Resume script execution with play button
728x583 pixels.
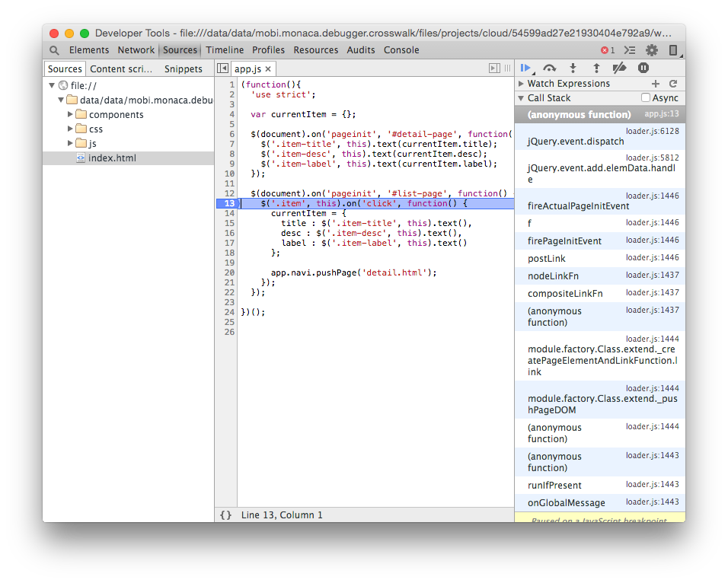tap(525, 68)
